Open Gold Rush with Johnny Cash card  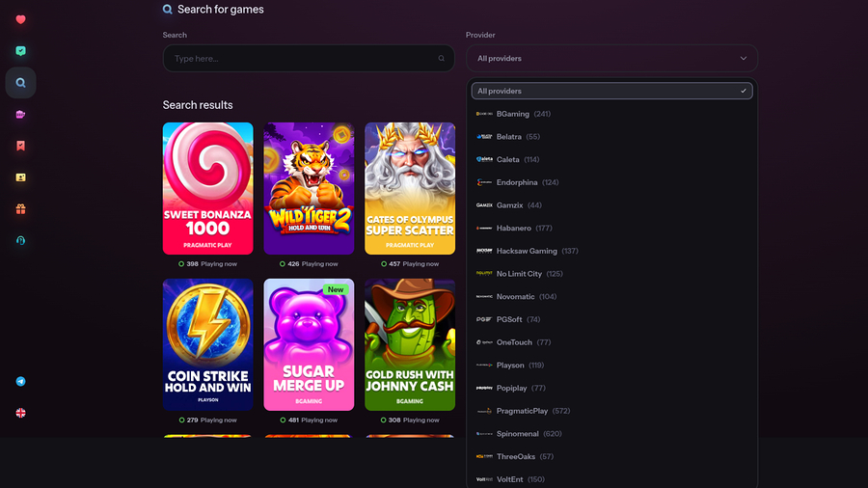tap(410, 344)
